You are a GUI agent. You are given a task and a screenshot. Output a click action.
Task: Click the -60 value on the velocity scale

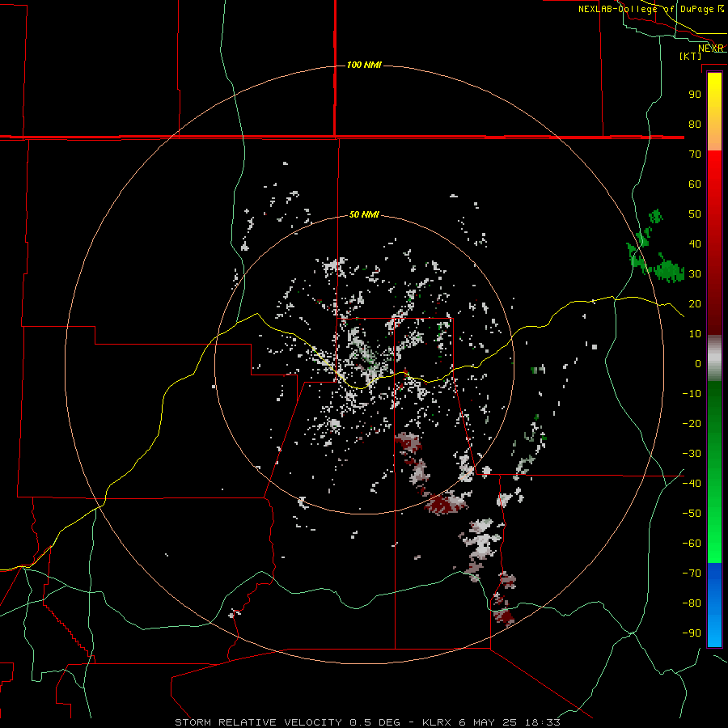point(692,544)
